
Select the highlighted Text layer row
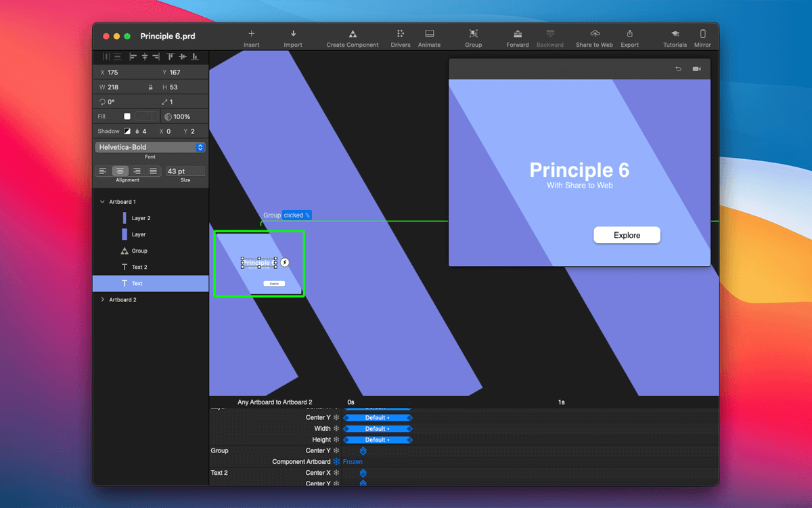[150, 283]
